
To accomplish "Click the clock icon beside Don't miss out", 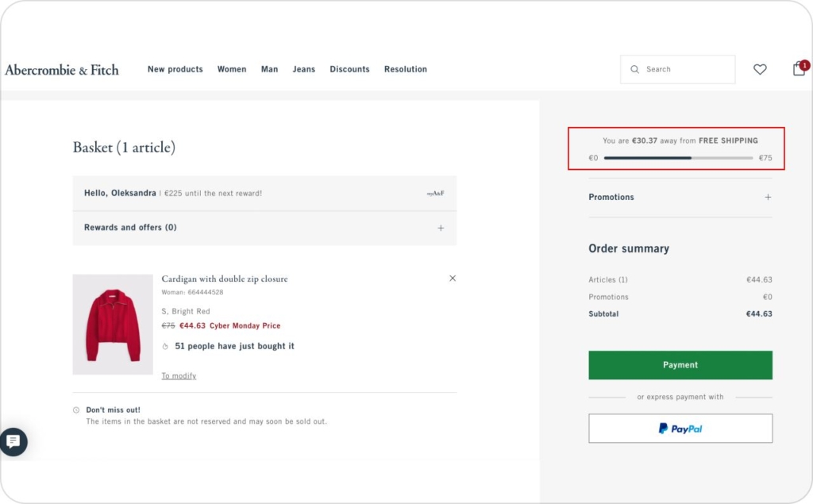I will [x=76, y=410].
